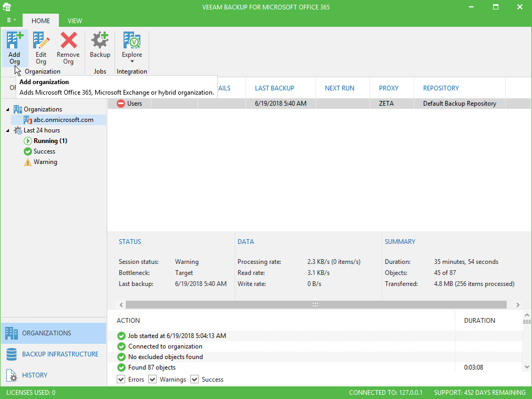Click the Last 24 hours gear icon
This screenshot has width=532, height=399.
pyautogui.click(x=18, y=130)
